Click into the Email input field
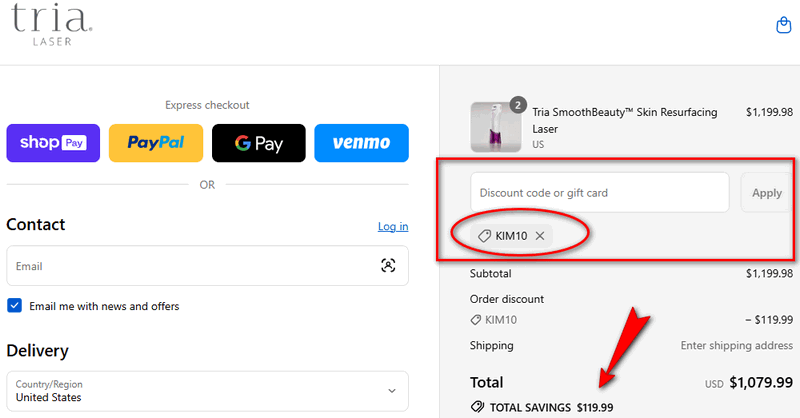800x418 pixels. 190,266
